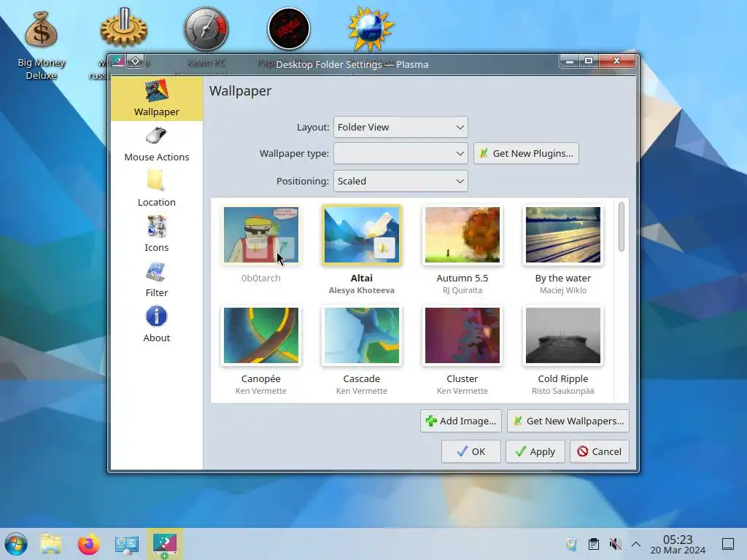
Task: Expand the hidden system tray icons
Action: (636, 544)
